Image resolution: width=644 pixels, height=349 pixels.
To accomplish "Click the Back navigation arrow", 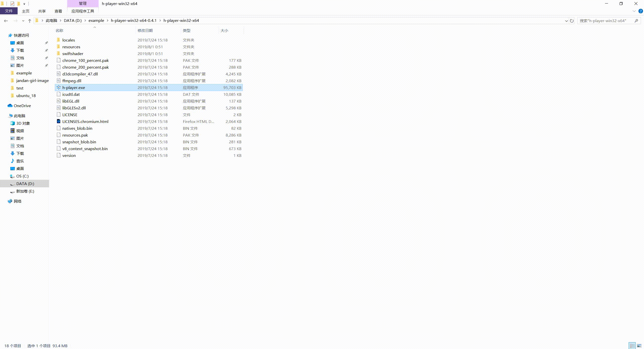I will [x=6, y=21].
